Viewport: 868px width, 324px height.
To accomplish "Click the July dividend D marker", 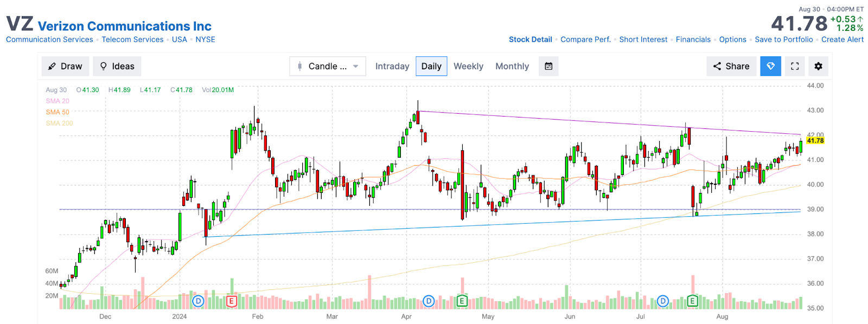I will click(x=662, y=301).
